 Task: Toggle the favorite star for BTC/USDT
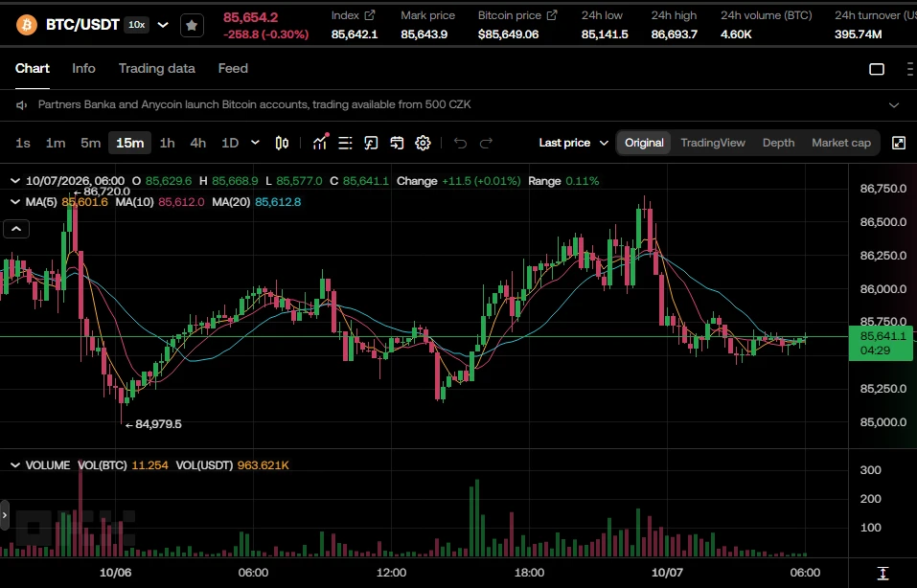pos(192,25)
